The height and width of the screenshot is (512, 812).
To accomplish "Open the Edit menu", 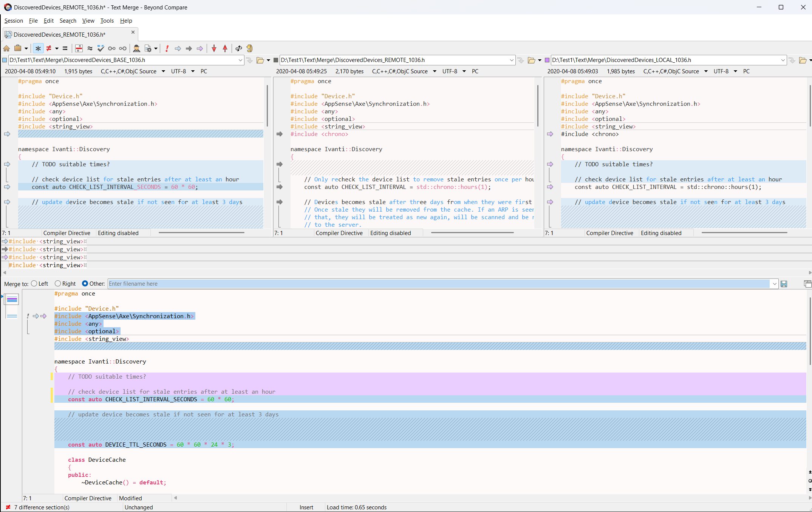I will tap(49, 21).
